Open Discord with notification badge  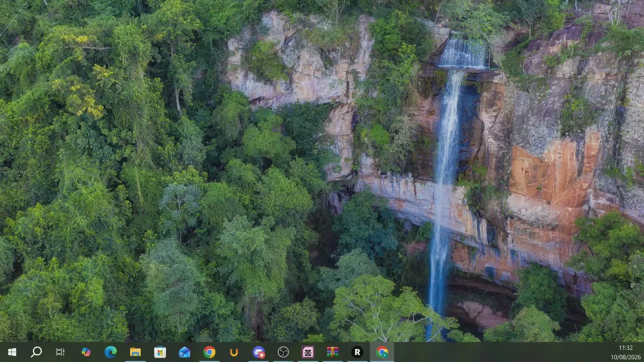point(259,352)
